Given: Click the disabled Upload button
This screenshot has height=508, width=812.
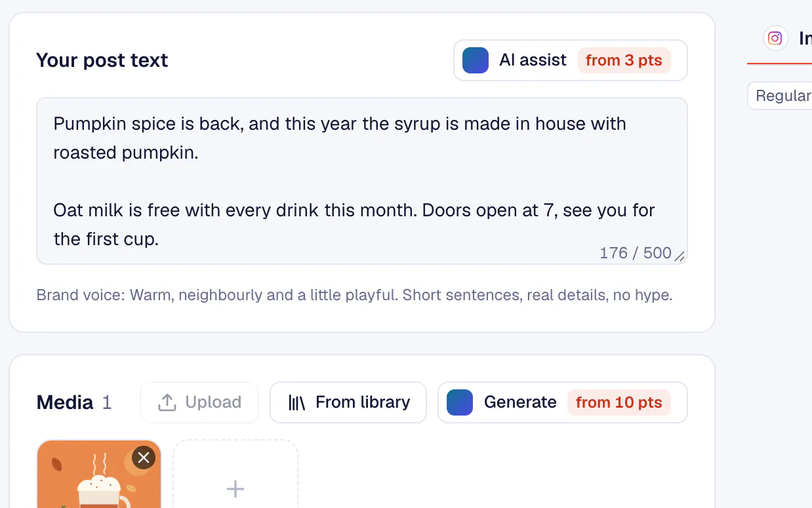Looking at the screenshot, I should (x=199, y=402).
